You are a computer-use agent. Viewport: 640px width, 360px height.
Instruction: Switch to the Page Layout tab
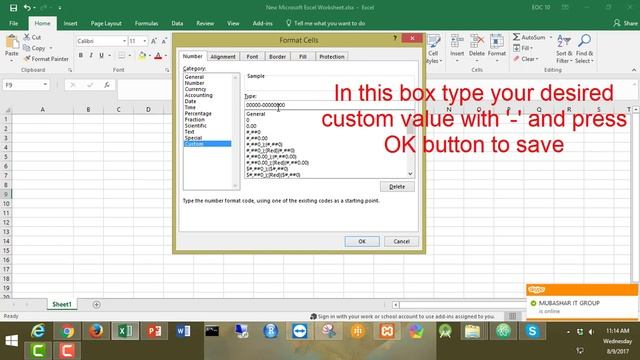[106, 23]
